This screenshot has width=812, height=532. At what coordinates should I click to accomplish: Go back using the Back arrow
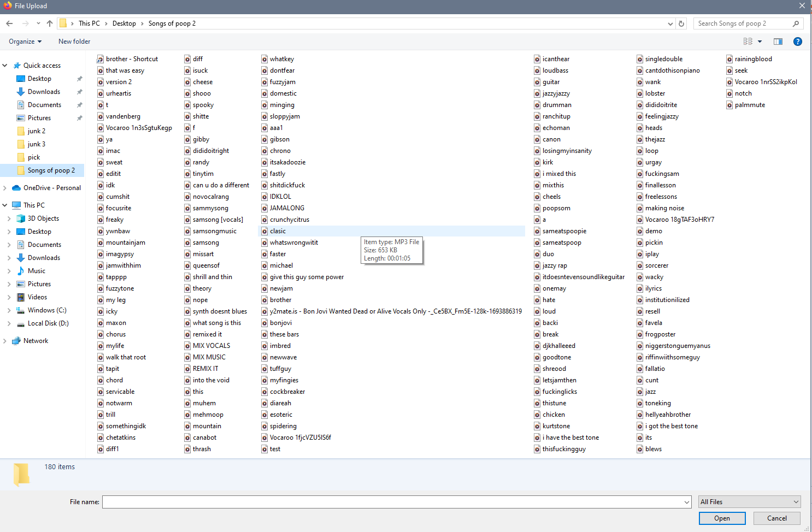[x=9, y=23]
